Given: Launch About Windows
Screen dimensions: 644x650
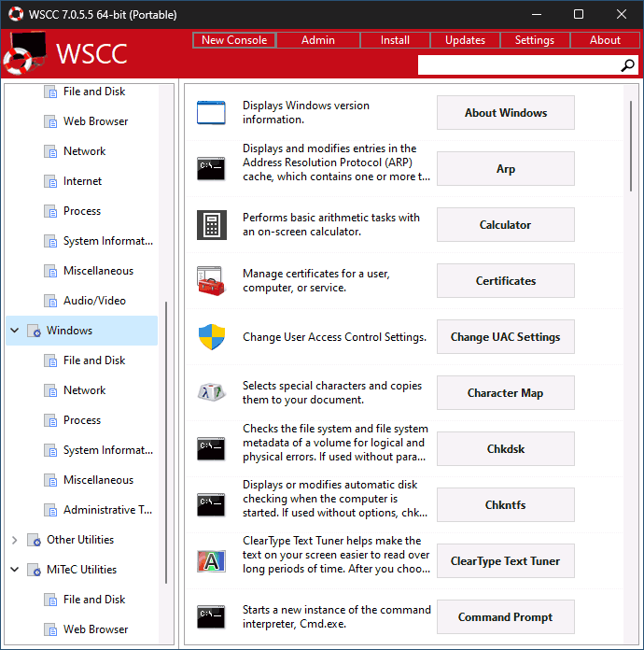Looking at the screenshot, I should [x=506, y=113].
